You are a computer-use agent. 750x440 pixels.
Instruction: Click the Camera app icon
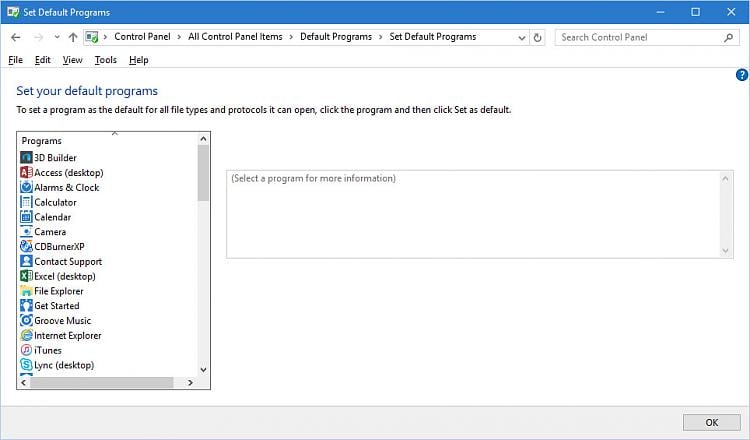pos(26,231)
